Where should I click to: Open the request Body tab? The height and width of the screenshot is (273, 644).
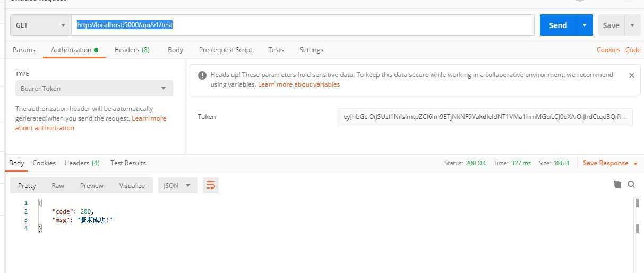(175, 50)
